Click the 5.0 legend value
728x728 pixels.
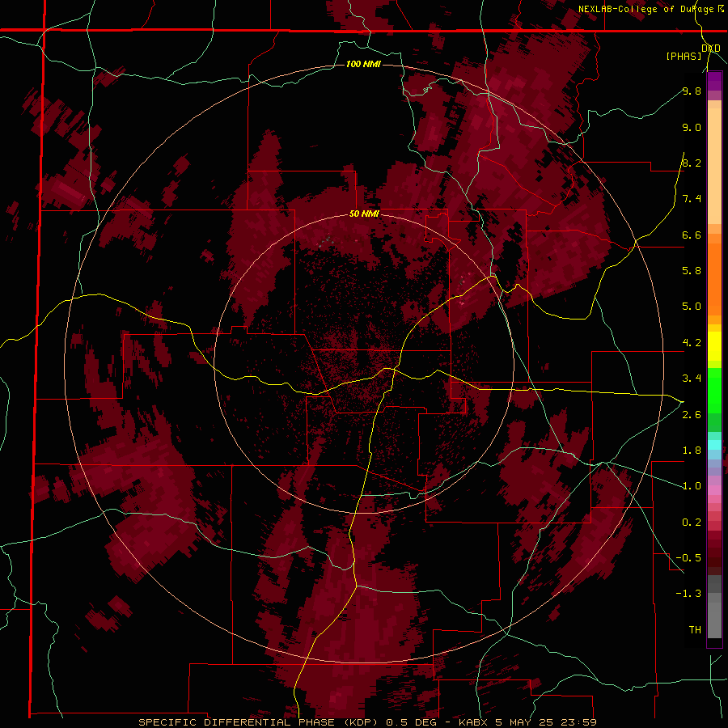(692, 307)
